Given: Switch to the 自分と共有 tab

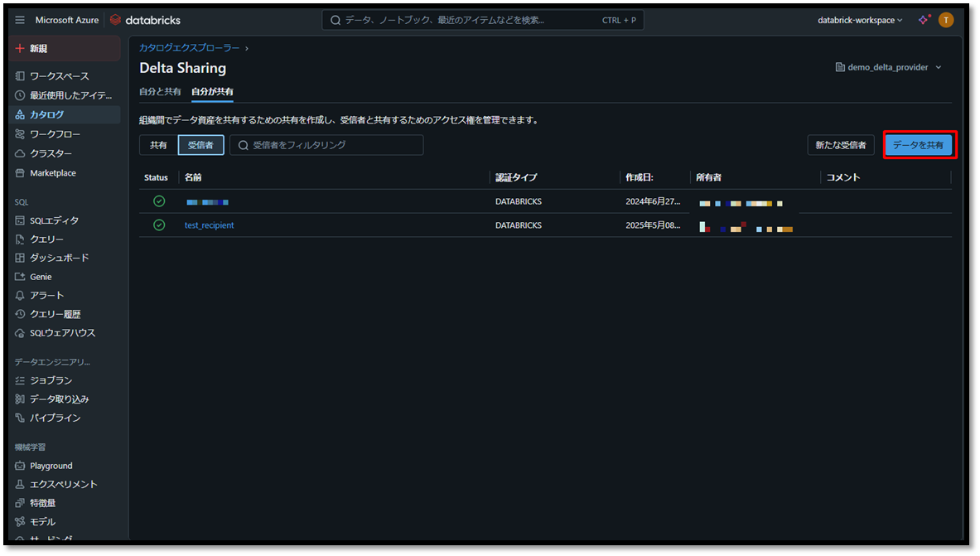Looking at the screenshot, I should [160, 91].
